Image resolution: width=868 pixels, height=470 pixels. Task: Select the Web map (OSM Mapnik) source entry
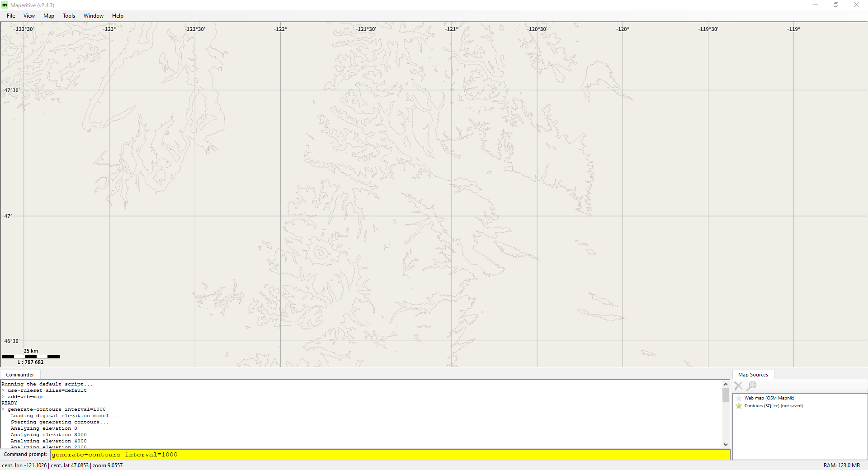(769, 398)
